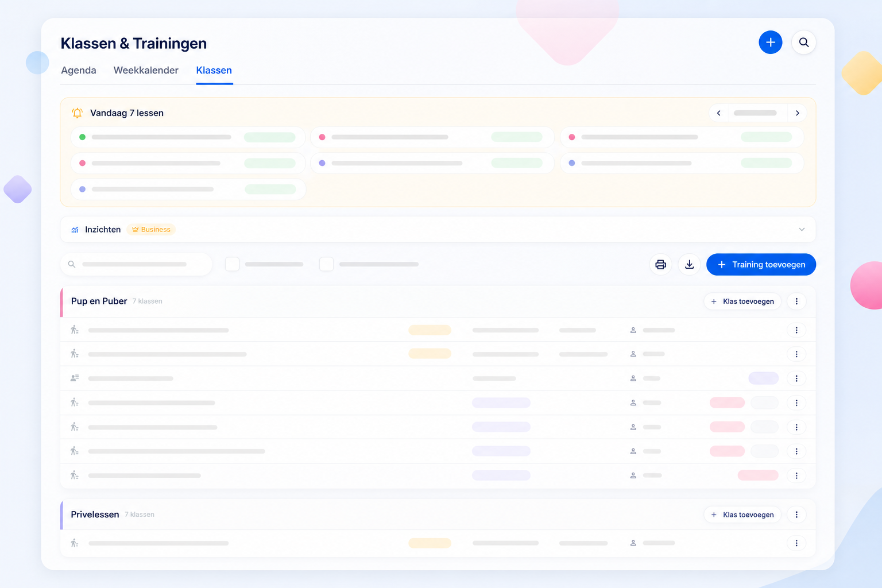This screenshot has width=882, height=588.
Task: Click the Training toevoegen button
Action: tap(761, 265)
